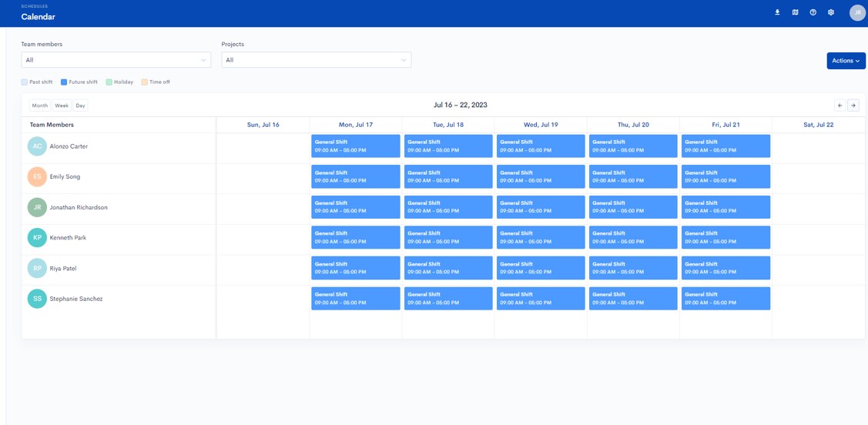
Task: Click Emily Song's ES avatar
Action: click(x=37, y=176)
